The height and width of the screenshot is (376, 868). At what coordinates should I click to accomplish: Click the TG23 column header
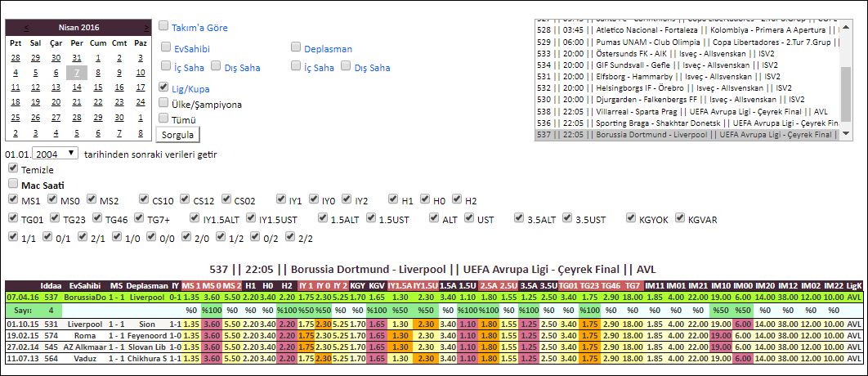(589, 286)
